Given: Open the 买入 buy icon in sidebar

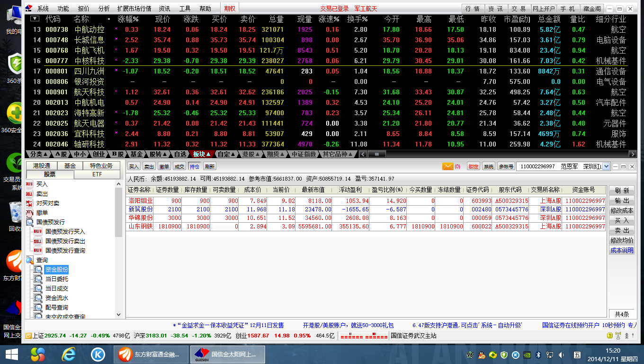Looking at the screenshot, I should (x=29, y=184).
